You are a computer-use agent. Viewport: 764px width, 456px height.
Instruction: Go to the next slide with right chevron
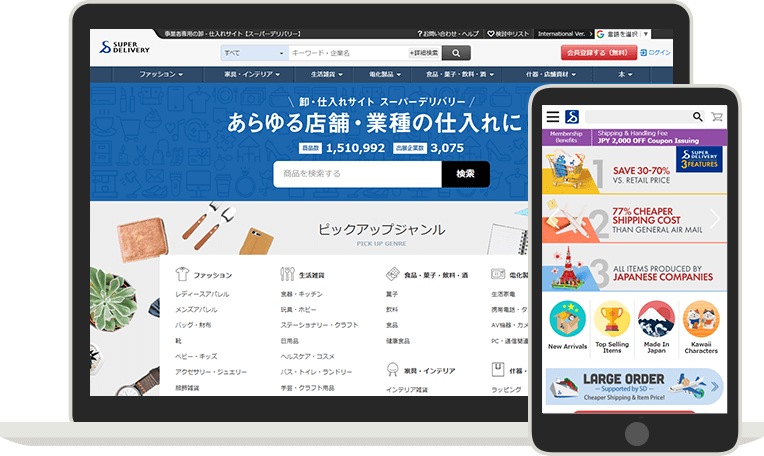tap(715, 219)
